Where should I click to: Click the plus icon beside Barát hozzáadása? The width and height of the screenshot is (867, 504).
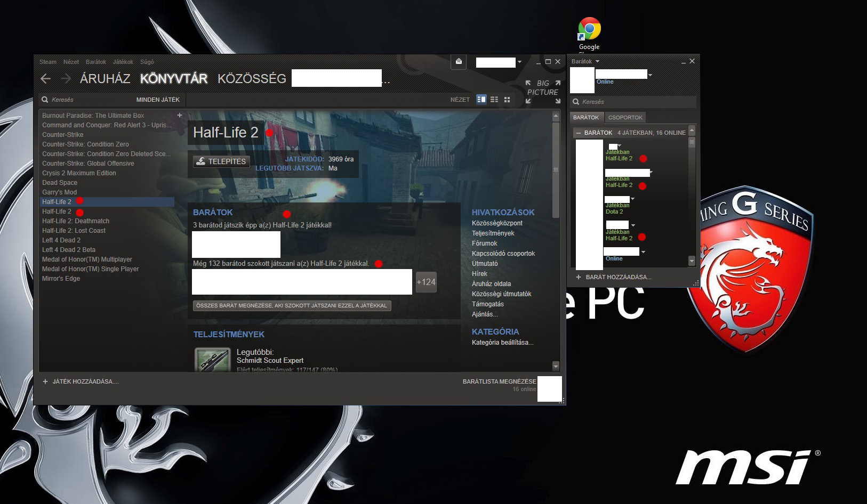click(x=579, y=277)
